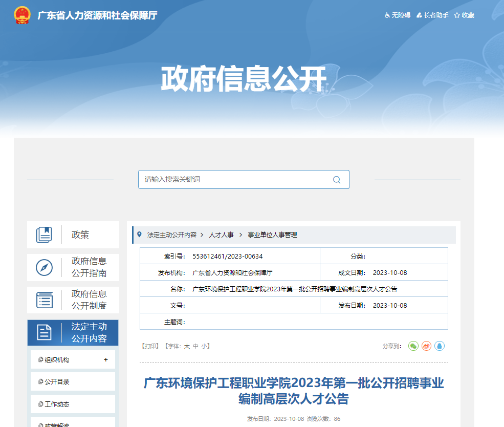504x427 pixels.
Task: Focus the 请输入搜索关键词 search box
Action: 235,180
